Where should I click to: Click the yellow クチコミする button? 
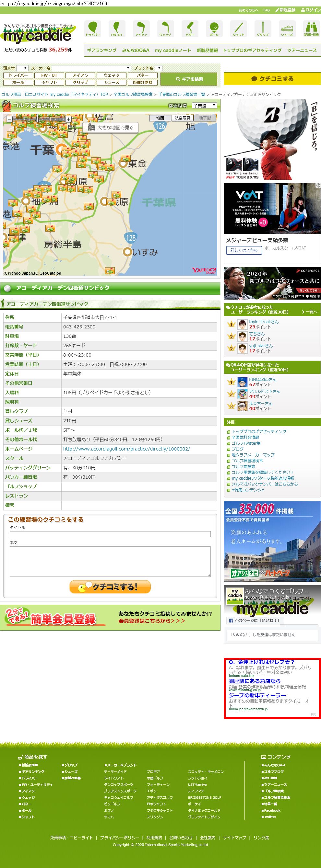(272, 79)
